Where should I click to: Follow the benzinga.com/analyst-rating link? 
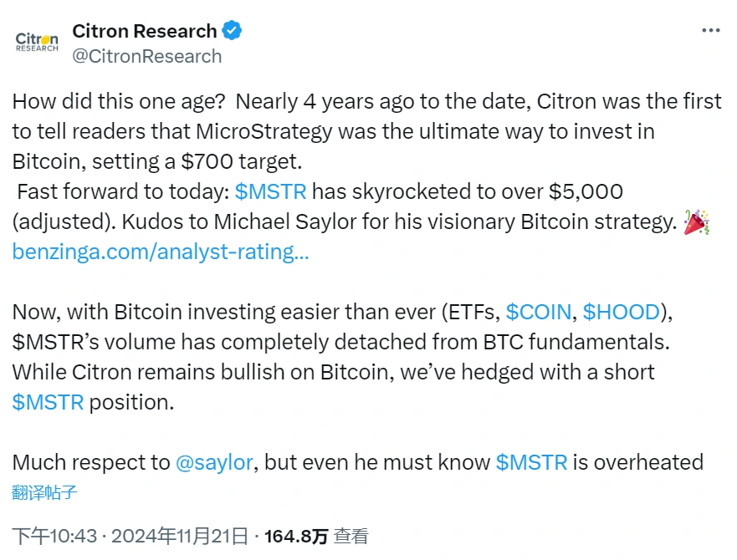tap(161, 252)
